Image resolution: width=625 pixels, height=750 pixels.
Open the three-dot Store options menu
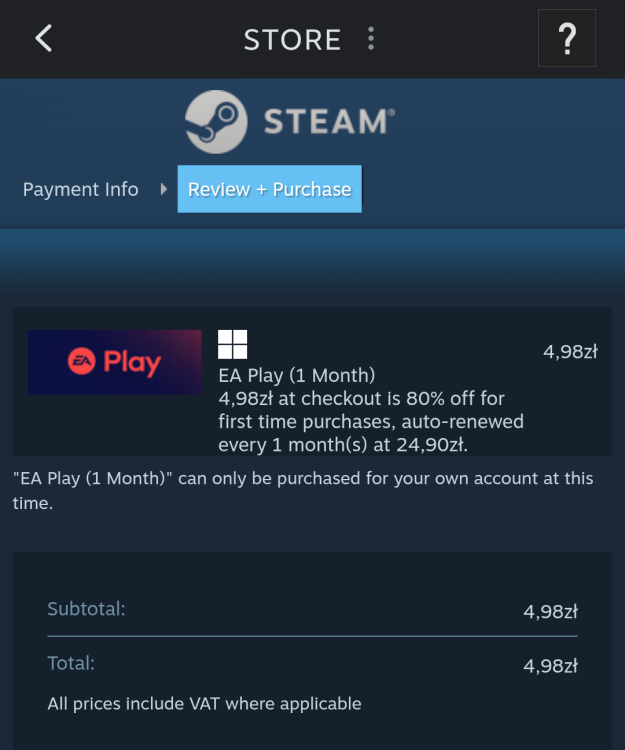(371, 39)
